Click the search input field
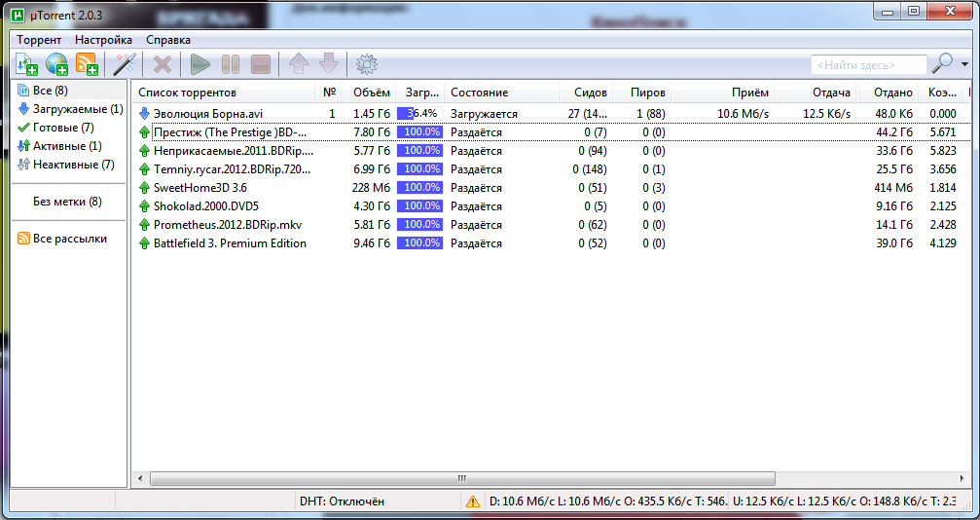 (868, 64)
